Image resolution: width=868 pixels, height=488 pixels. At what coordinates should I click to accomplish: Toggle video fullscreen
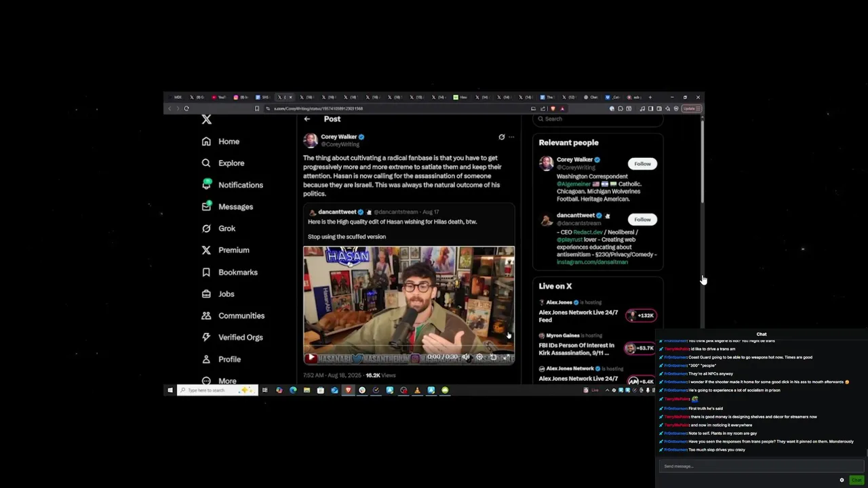506,357
